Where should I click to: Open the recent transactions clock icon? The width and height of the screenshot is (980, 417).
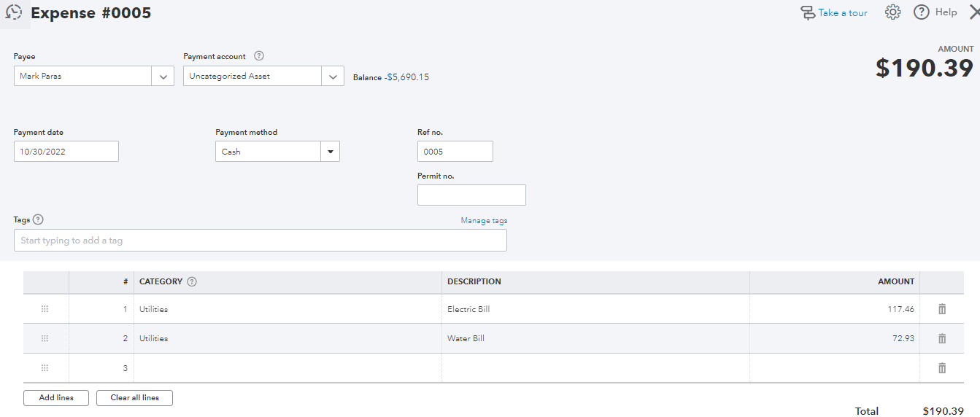pos(13,12)
